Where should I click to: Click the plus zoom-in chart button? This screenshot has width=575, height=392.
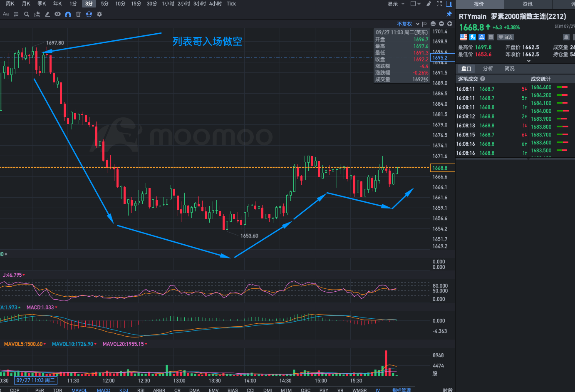(450, 24)
